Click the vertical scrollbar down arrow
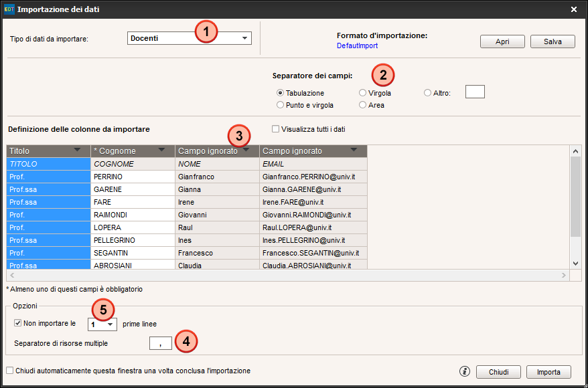The height and width of the screenshot is (388, 588). (576, 264)
